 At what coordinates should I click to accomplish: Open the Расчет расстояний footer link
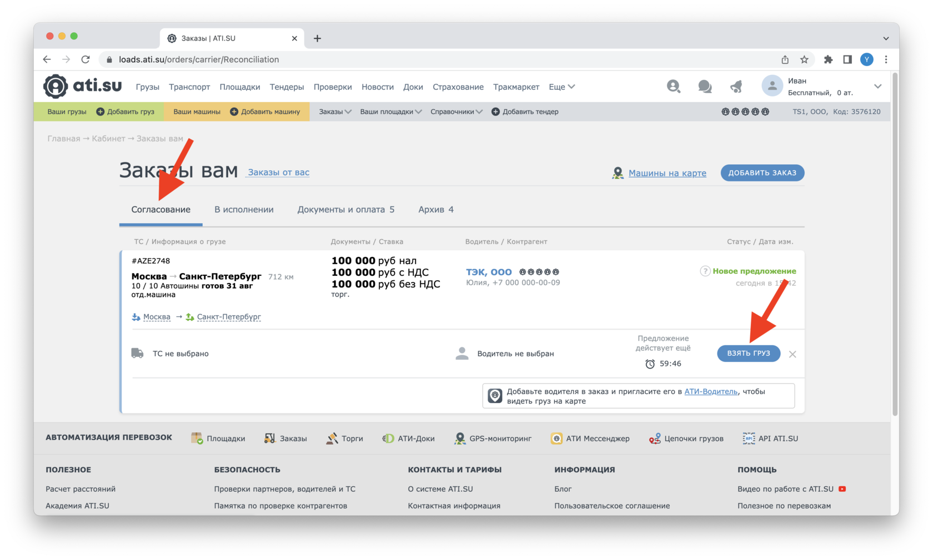click(81, 489)
